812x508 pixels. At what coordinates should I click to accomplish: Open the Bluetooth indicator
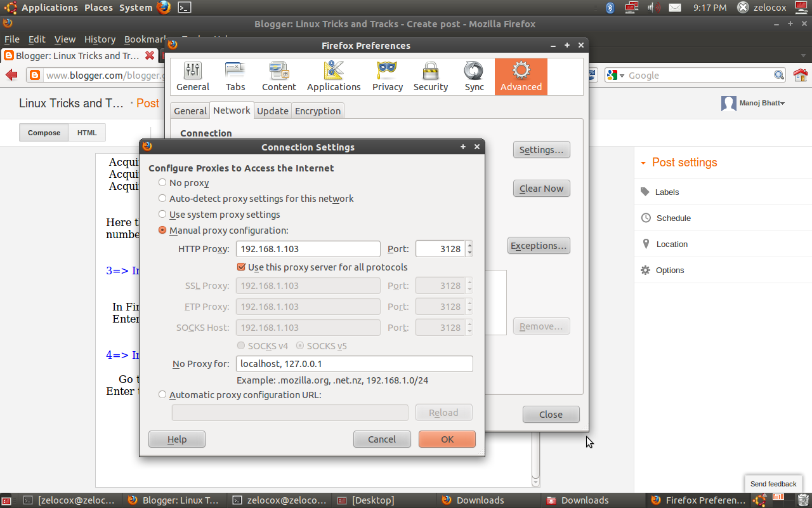click(611, 8)
